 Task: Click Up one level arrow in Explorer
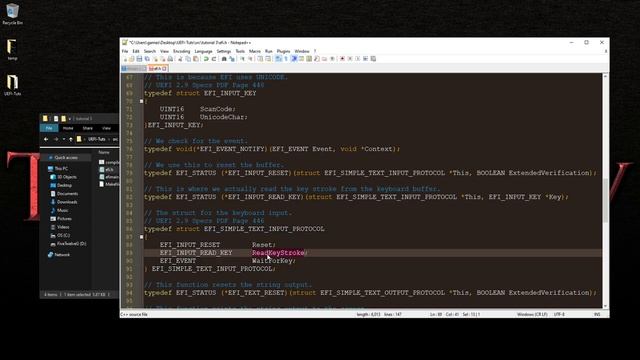[x=71, y=139]
